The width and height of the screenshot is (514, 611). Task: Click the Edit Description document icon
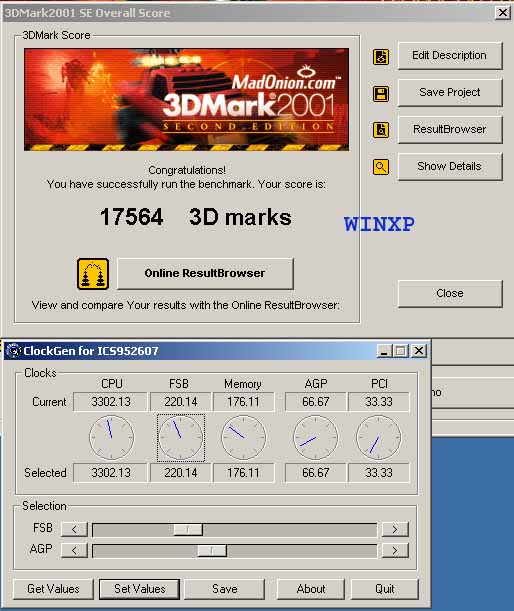click(381, 57)
